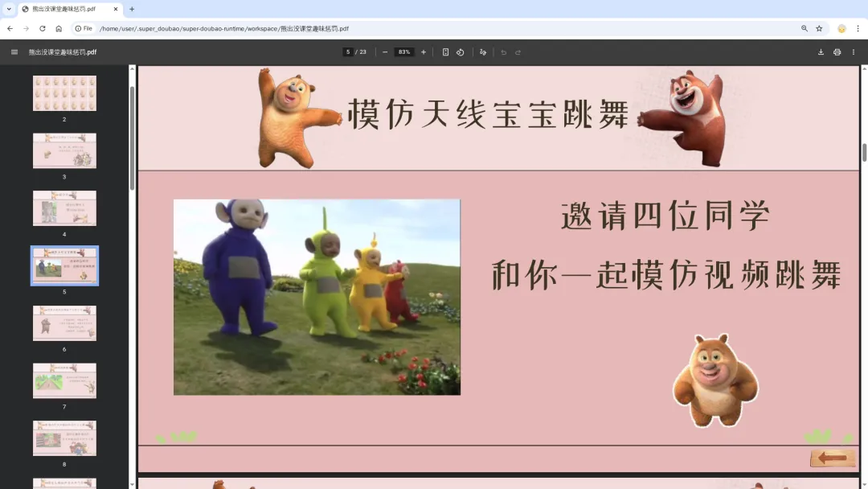Close the 熊出没课堂趣味惩罚.pdf tab
The image size is (868, 489).
pos(116,9)
